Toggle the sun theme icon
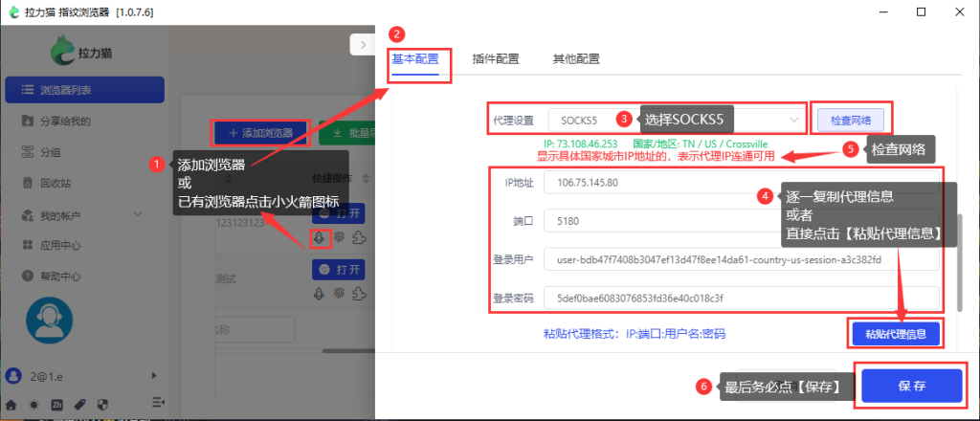The image size is (980, 421). [x=33, y=404]
